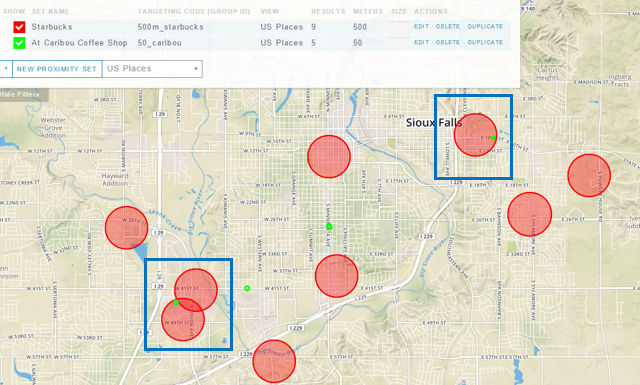Select the green Caribou marker on W 41st St
Viewport: 640px width, 385px height.
[x=247, y=288]
